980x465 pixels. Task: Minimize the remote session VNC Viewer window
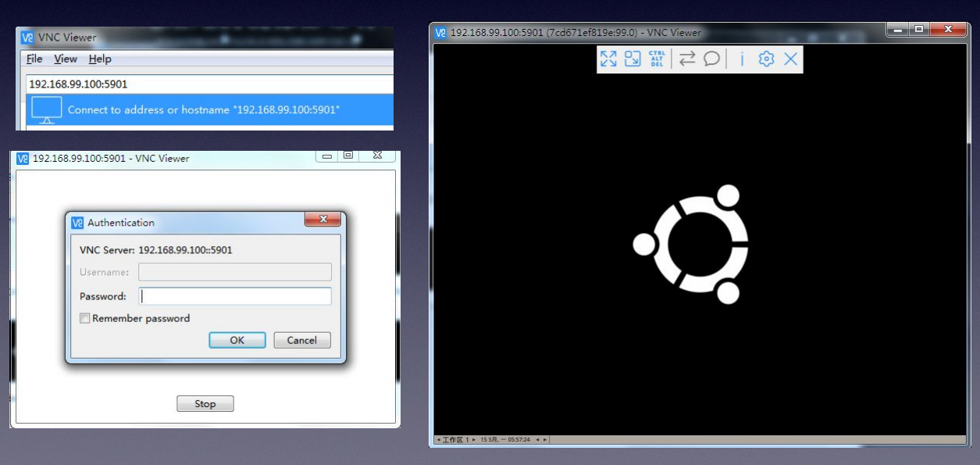tap(898, 29)
